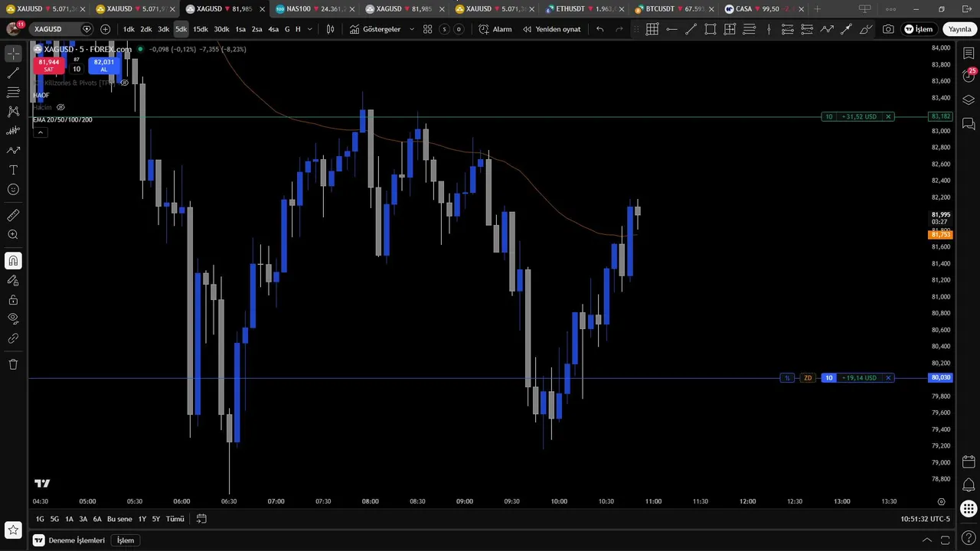Open the Deneme İşlemleri broker menu
980x551 pixels.
click(70, 540)
